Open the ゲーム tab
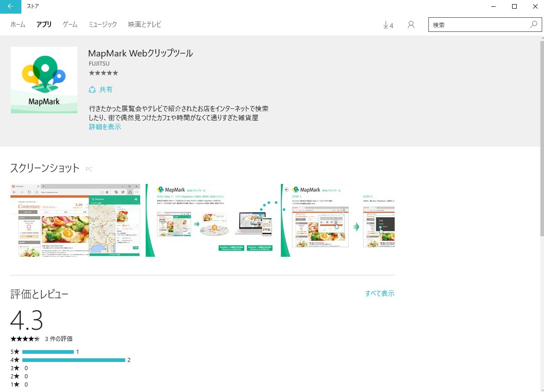 click(x=70, y=25)
